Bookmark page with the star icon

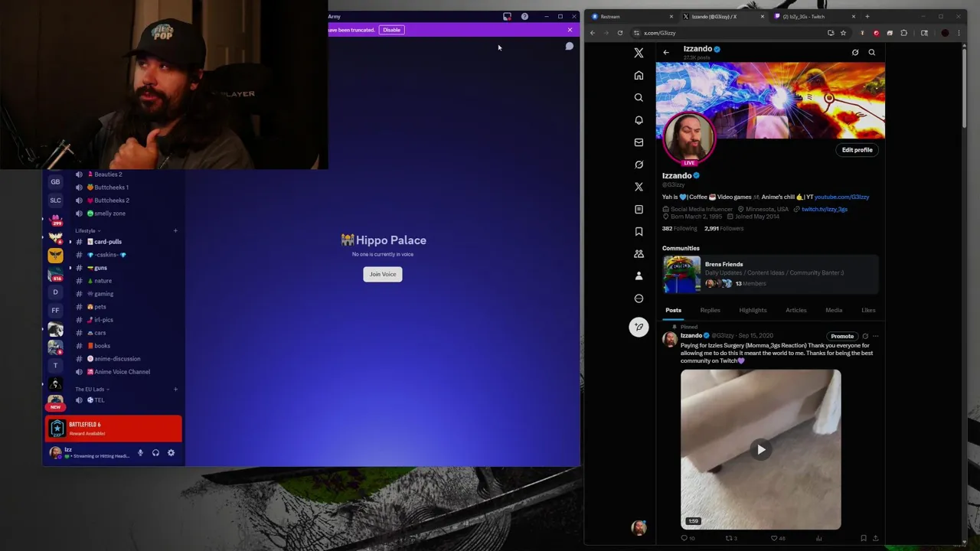(843, 33)
